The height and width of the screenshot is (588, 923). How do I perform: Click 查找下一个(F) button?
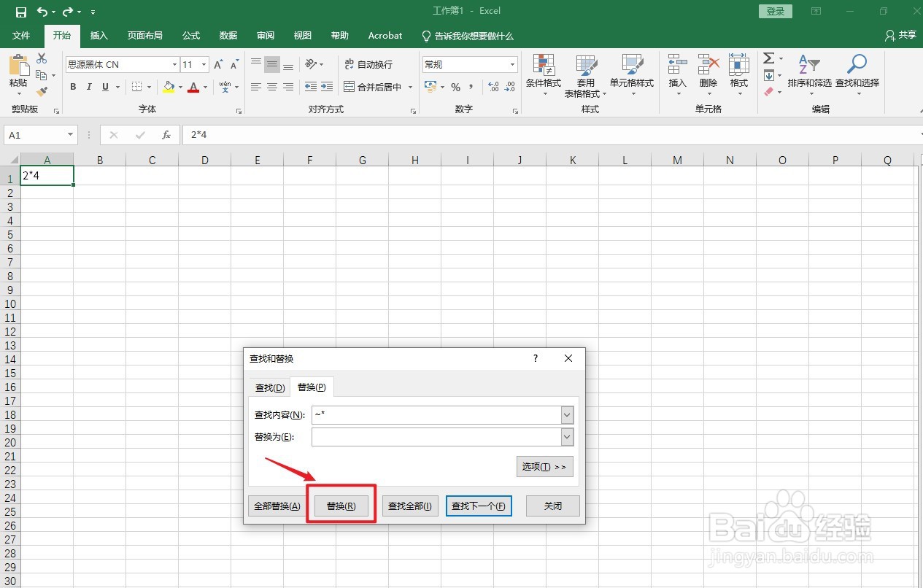479,506
